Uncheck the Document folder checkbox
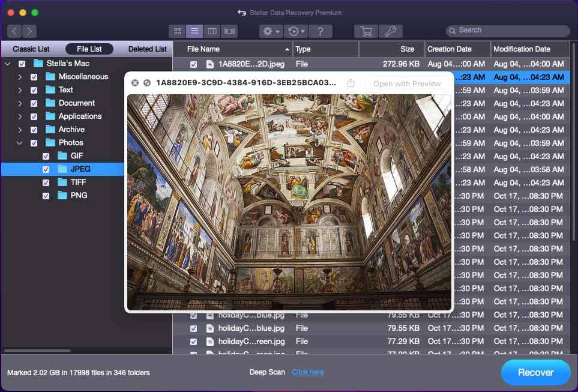The width and height of the screenshot is (578, 392). pyautogui.click(x=34, y=104)
